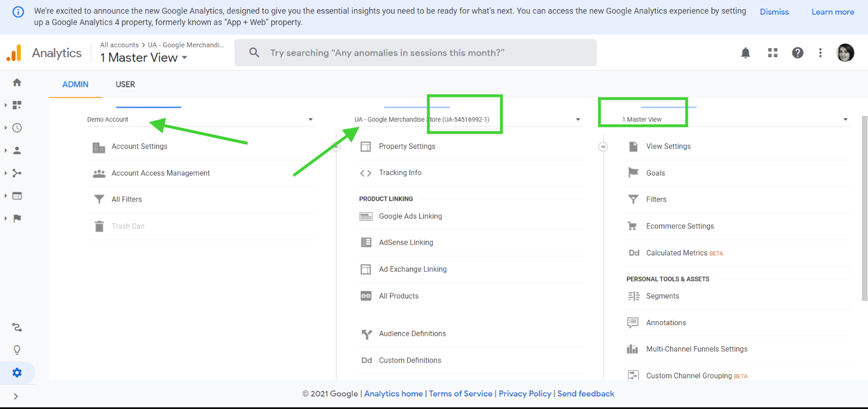Expand the Customization sidebar section arrow
Image resolution: width=868 pixels, height=409 pixels.
(6, 105)
